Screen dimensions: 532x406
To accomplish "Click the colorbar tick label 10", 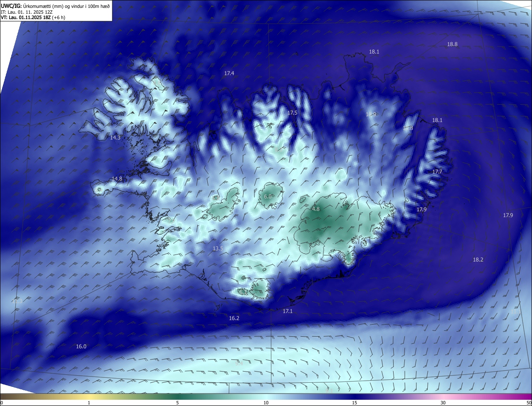I will 266,403.
